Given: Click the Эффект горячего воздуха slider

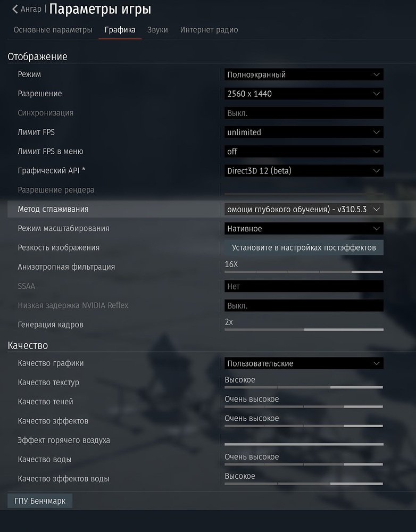Looking at the screenshot, I should [303, 444].
